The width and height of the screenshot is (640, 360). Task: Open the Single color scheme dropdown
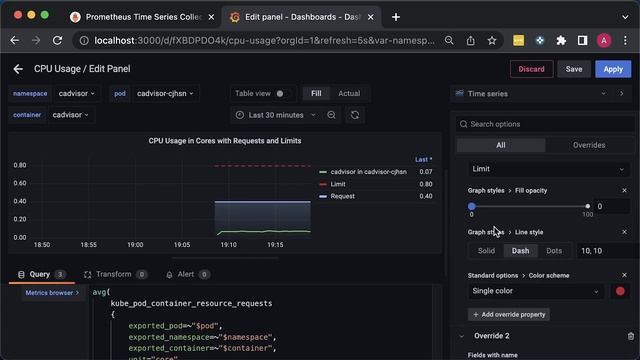[535, 291]
